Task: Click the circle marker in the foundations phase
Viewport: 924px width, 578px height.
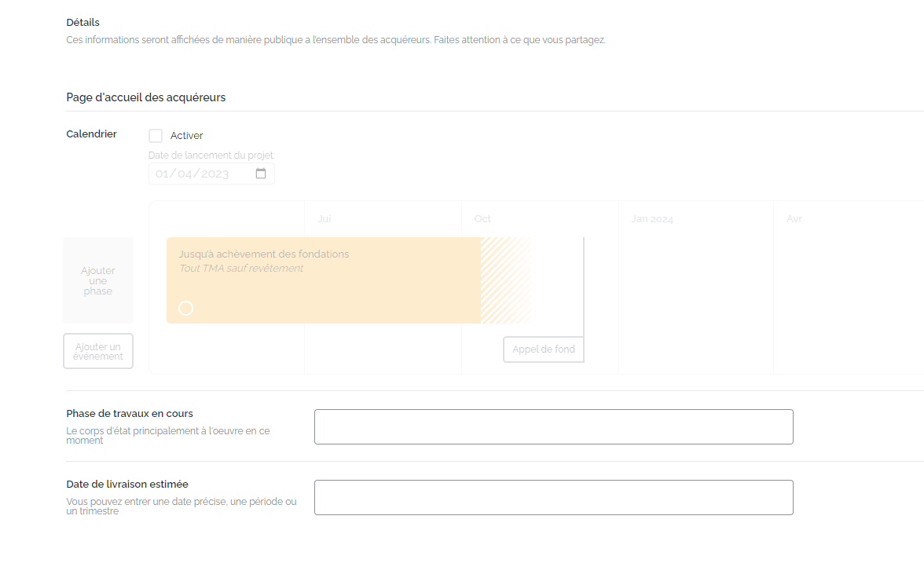Action: coord(185,308)
